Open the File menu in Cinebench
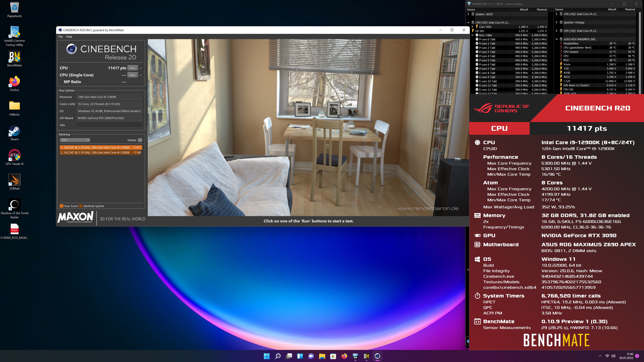Viewport: 644px width, 362px height. [60, 37]
